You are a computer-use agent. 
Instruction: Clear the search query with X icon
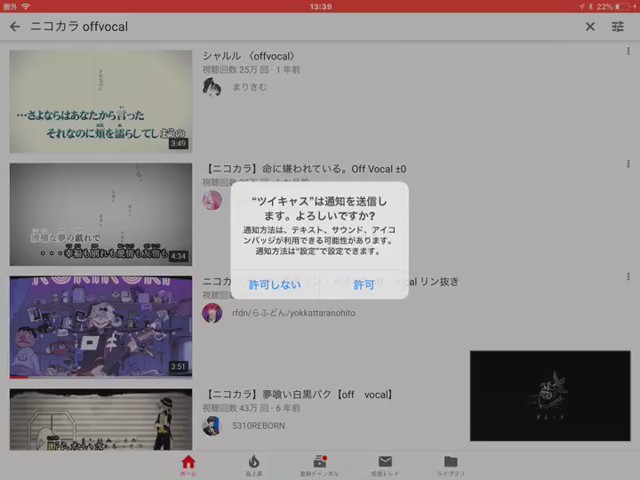[590, 27]
